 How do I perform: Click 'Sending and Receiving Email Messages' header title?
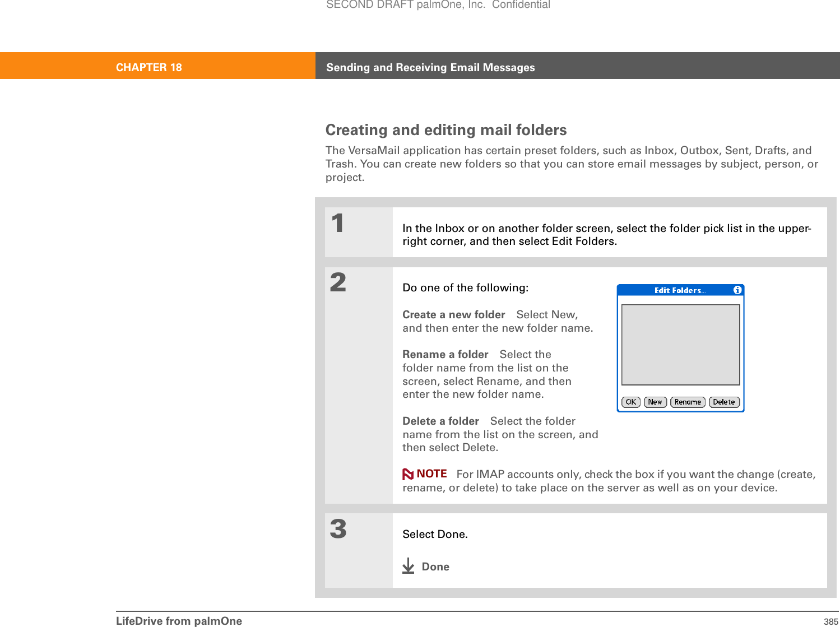pyautogui.click(x=430, y=67)
